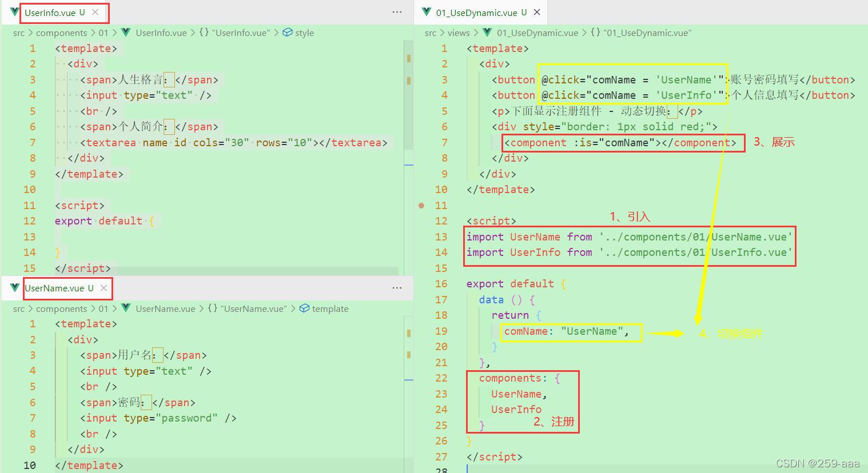Click '密码' span text in UserName.vue
Viewport: 868px width, 473px height.
pyautogui.click(x=129, y=402)
